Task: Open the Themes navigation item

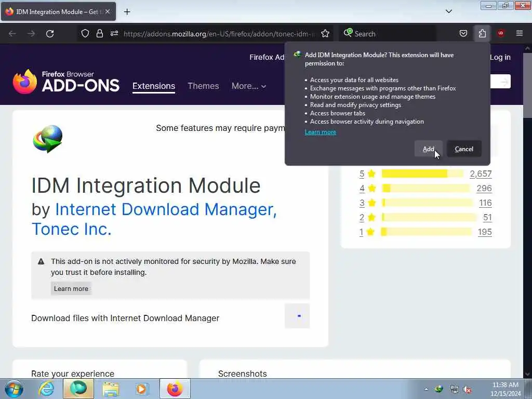Action: click(x=203, y=86)
